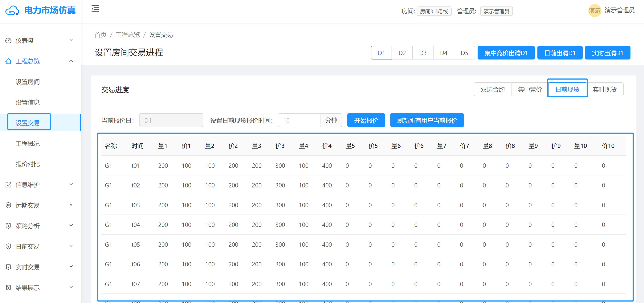Switch to 双边合约 trade type

492,89
